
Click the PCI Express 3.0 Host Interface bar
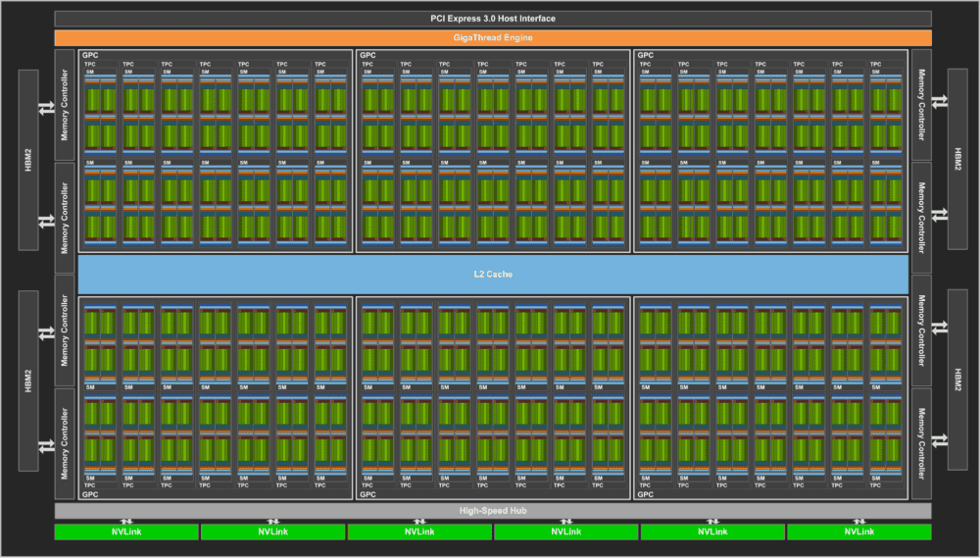click(x=493, y=18)
